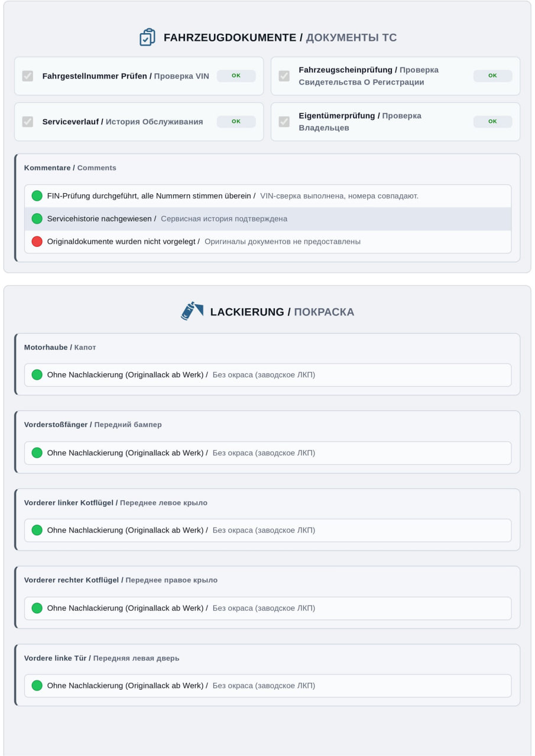The width and height of the screenshot is (535, 756).
Task: Click the OK badge for Serviceverlauf
Action: tap(236, 122)
